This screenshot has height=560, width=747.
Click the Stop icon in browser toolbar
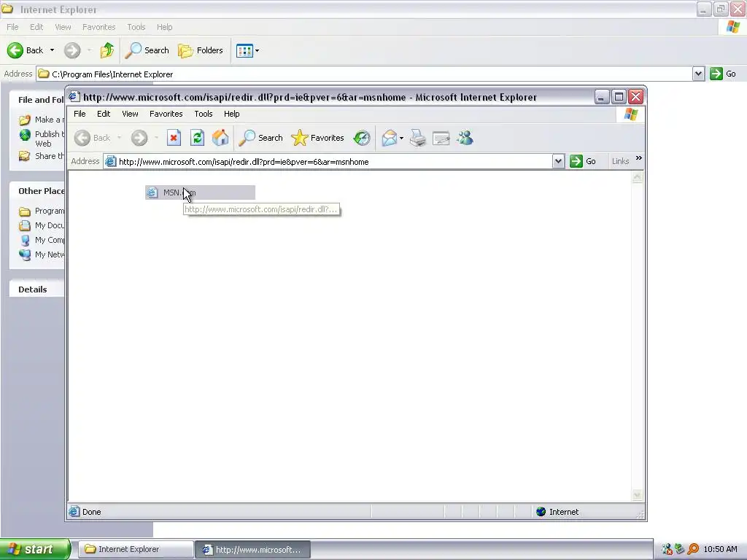tap(174, 138)
